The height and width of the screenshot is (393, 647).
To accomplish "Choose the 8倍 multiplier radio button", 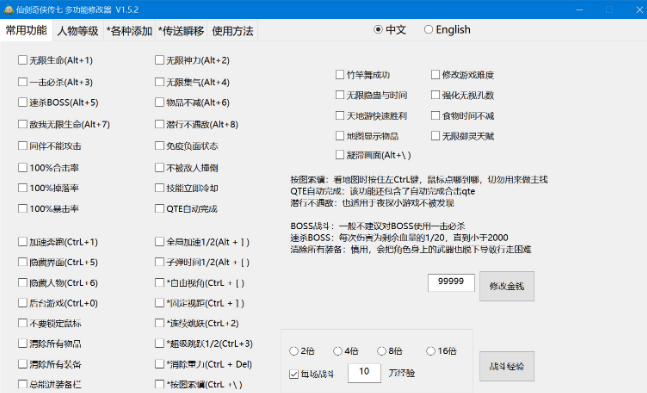I will click(382, 351).
